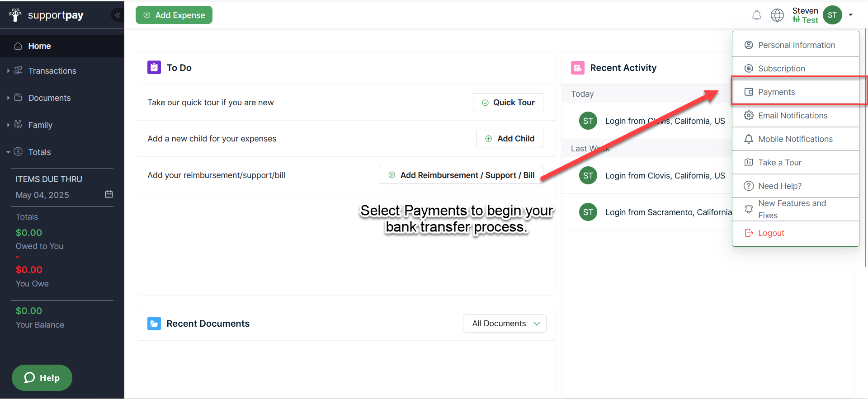
Task: Open Email Notifications menu entry
Action: (x=793, y=116)
